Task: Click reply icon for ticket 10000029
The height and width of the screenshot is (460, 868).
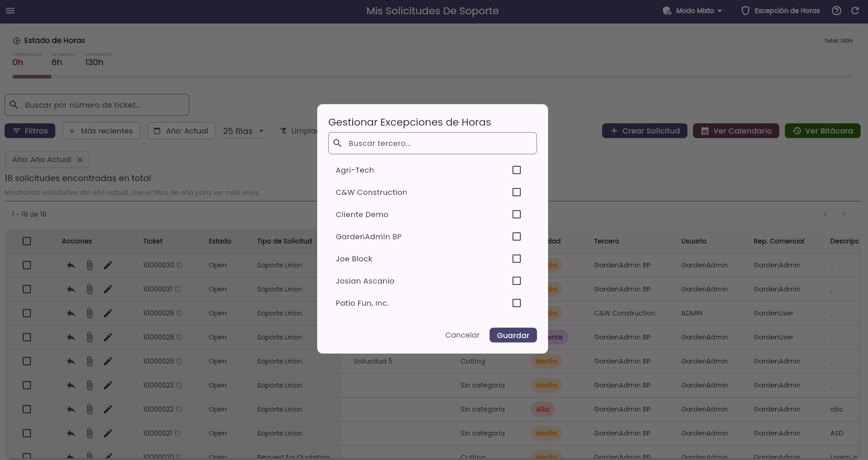Action: point(71,313)
